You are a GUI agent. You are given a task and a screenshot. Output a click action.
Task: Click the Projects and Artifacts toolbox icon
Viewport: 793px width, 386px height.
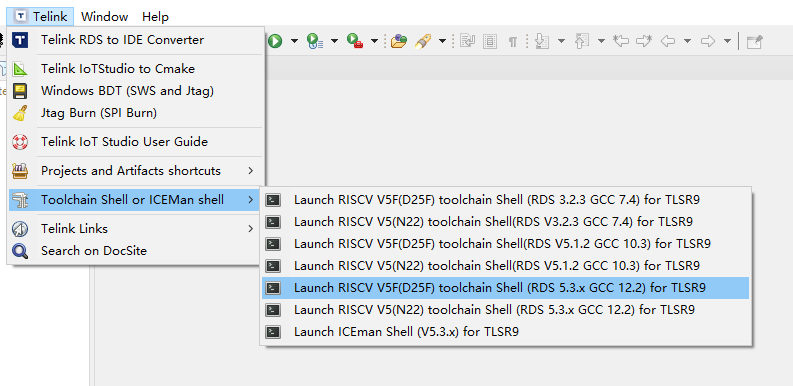click(x=20, y=171)
